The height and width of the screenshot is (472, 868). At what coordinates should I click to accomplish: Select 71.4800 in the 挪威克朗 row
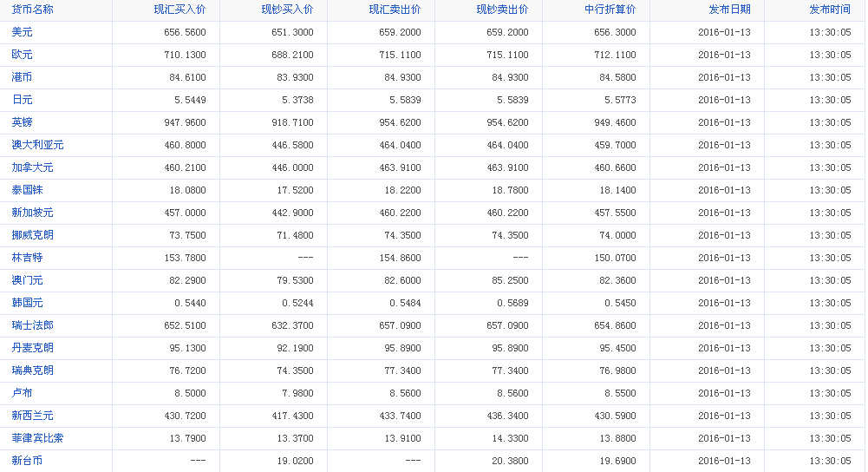295,235
